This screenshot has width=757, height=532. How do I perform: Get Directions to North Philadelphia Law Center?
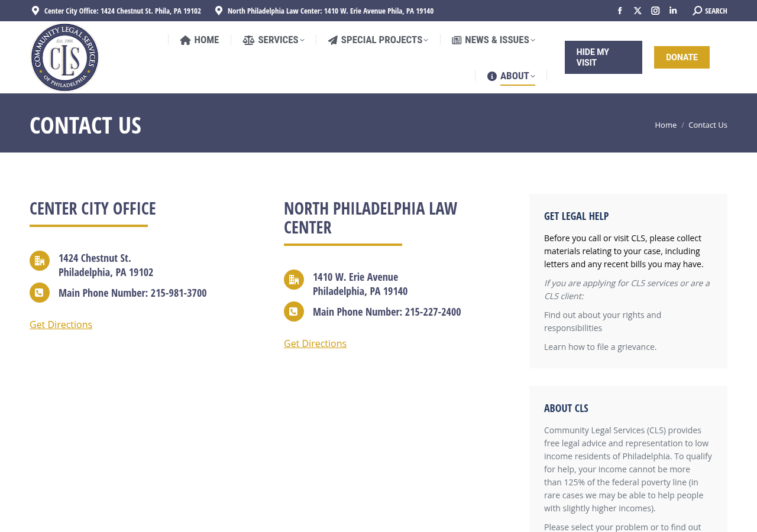click(315, 343)
